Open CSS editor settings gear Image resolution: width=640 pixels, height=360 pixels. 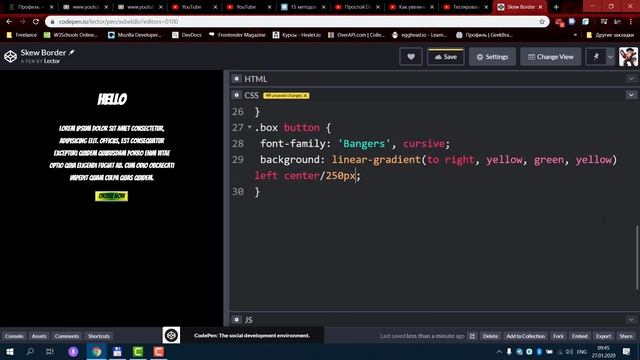pos(236,95)
